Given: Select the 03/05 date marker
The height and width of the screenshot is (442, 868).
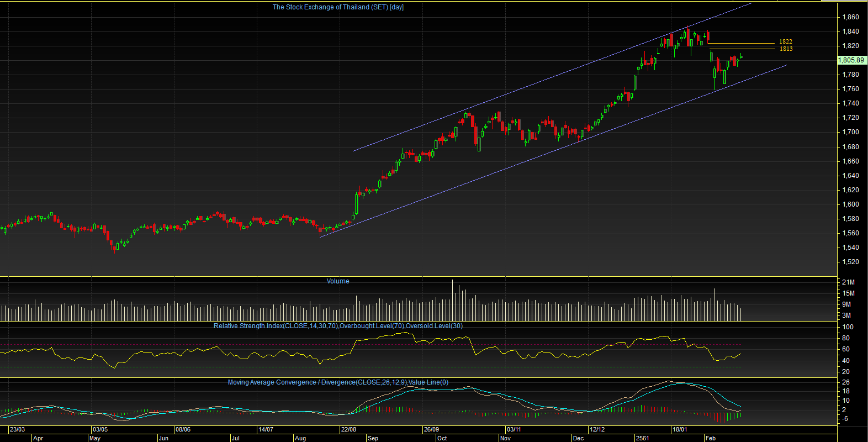Looking at the screenshot, I should click(x=100, y=429).
